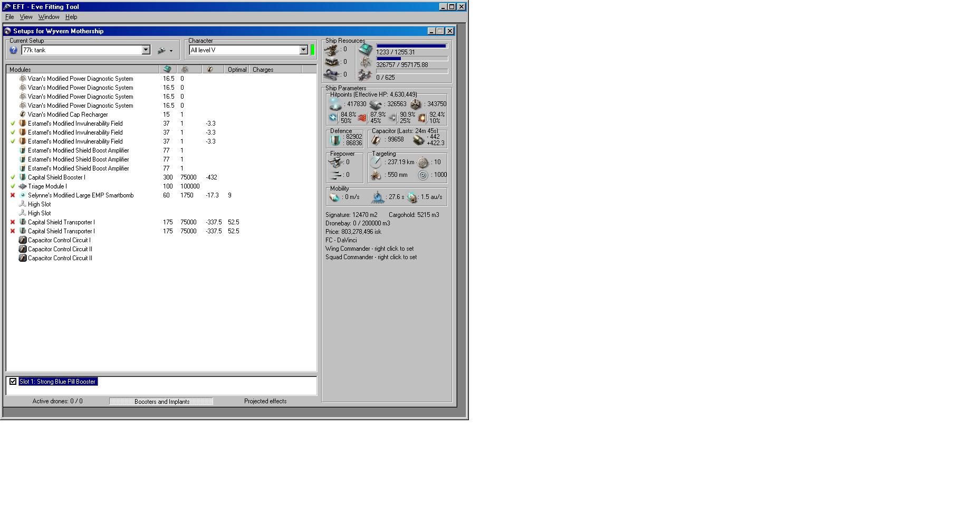Click the Capacitor Control Circuit I rig icon
Image resolution: width=980 pixels, height=521 pixels.
[x=23, y=240]
